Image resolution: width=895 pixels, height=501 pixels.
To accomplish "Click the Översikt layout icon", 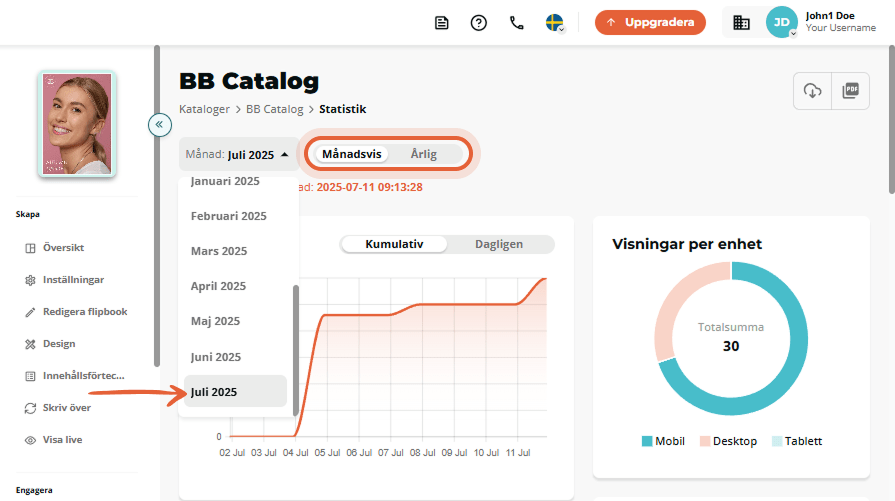I will [30, 248].
